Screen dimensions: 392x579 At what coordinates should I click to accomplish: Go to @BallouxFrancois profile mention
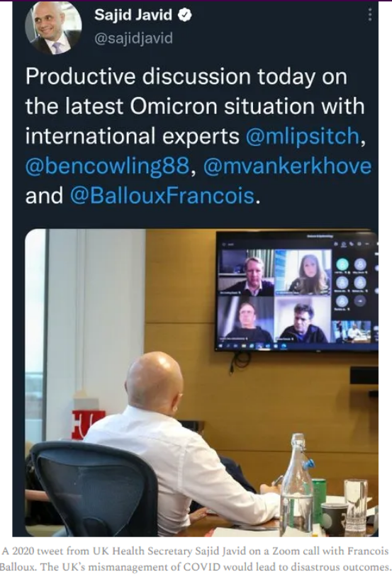pyautogui.click(x=162, y=196)
